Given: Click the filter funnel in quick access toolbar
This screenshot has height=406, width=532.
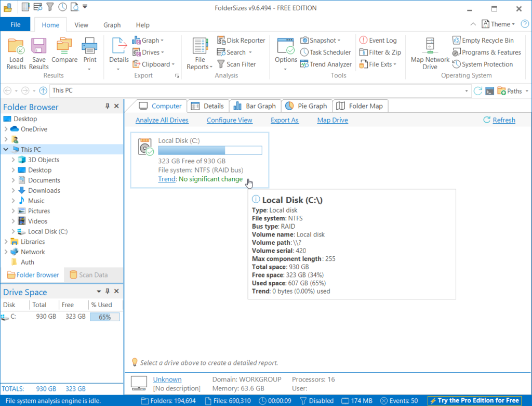Looking at the screenshot, I should pos(50,6).
